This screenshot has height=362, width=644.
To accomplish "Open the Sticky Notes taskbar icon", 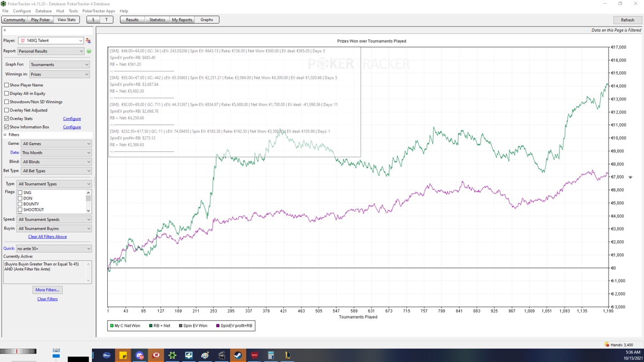I will click(x=123, y=355).
